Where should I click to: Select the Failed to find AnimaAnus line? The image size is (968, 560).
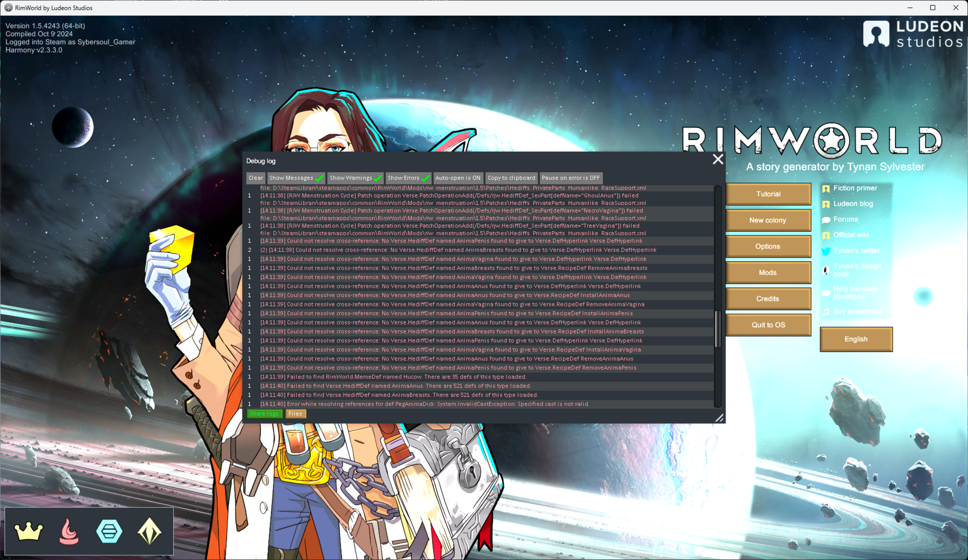480,386
